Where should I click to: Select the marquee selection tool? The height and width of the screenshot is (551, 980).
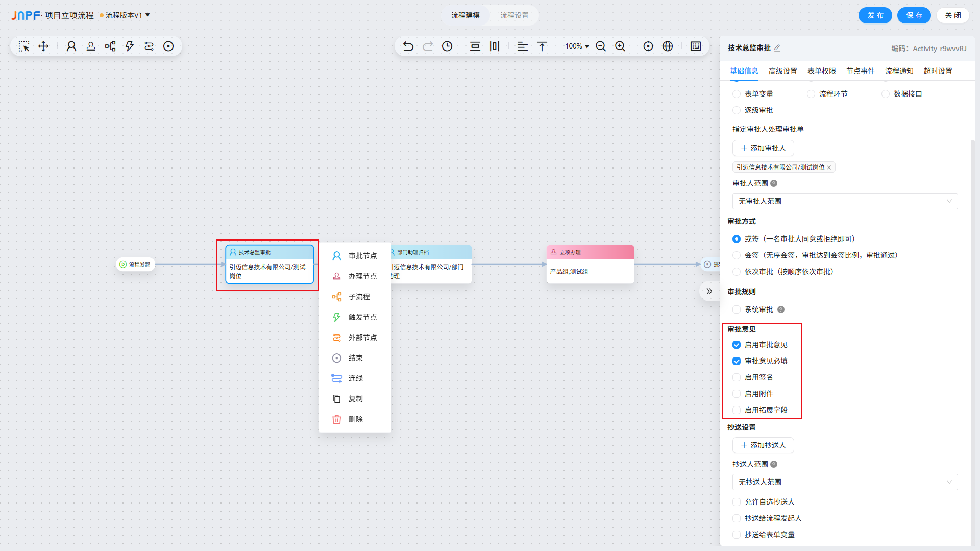24,46
